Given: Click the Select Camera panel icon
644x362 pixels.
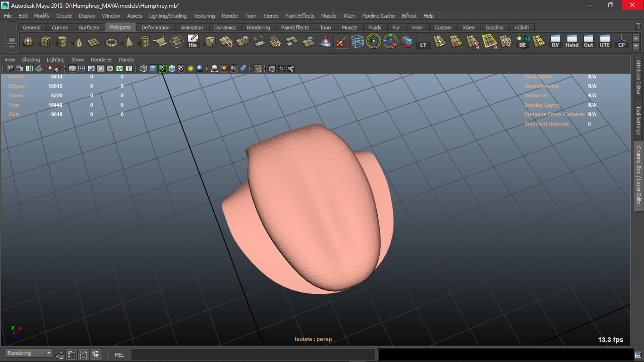Looking at the screenshot, I should (10, 69).
